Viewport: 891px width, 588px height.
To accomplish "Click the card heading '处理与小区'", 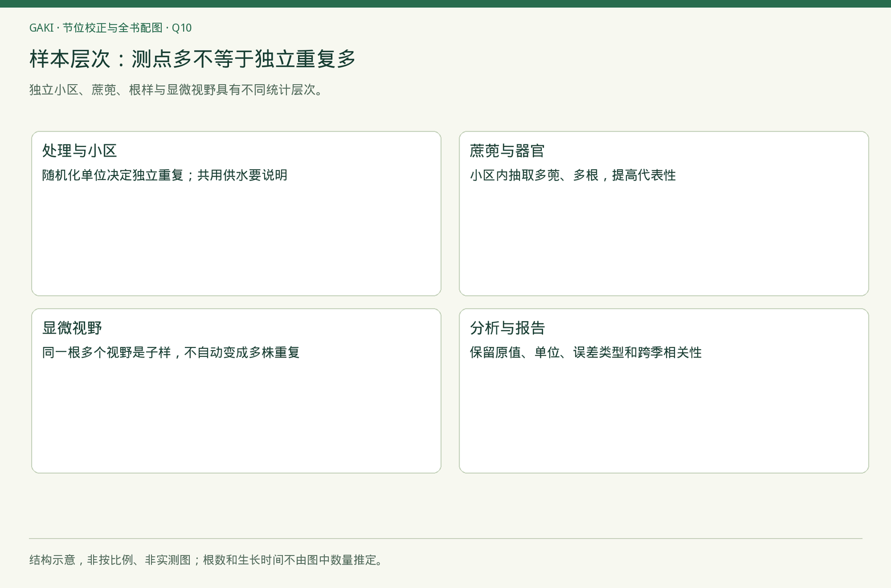I will pyautogui.click(x=80, y=150).
